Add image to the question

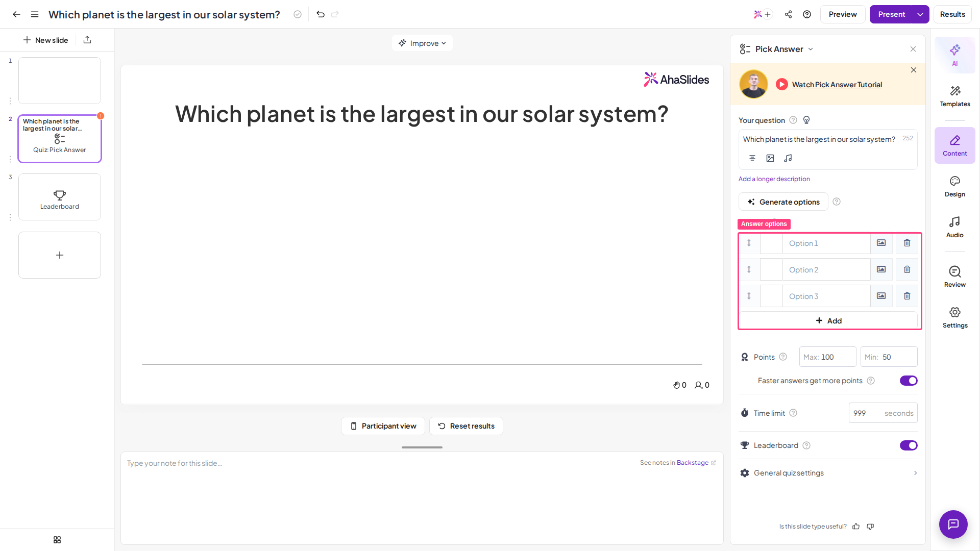coord(770,158)
